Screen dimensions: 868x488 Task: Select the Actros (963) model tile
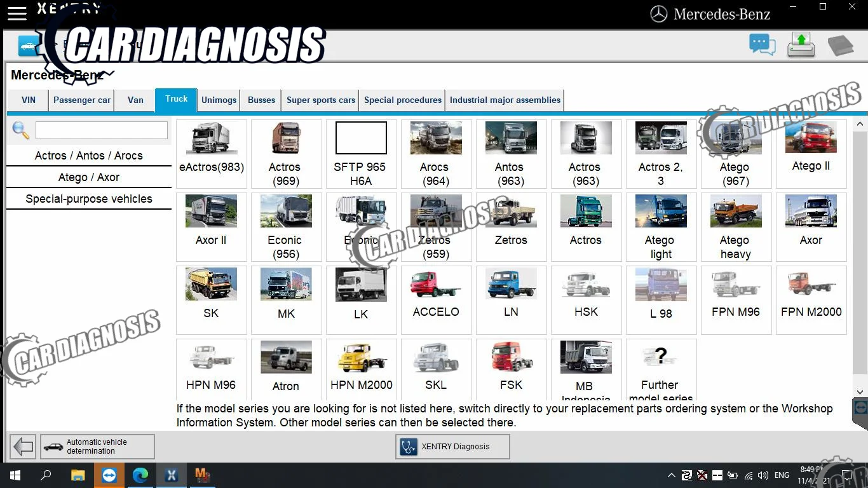coord(587,154)
